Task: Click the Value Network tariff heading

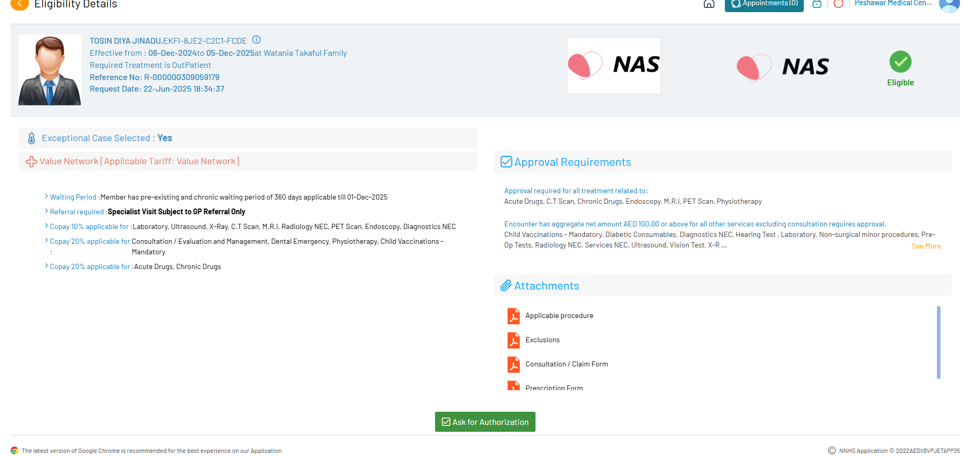Action: [139, 162]
